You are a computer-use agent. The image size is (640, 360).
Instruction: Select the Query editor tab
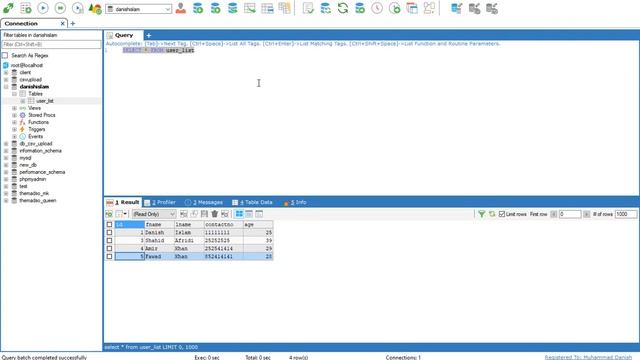[124, 35]
